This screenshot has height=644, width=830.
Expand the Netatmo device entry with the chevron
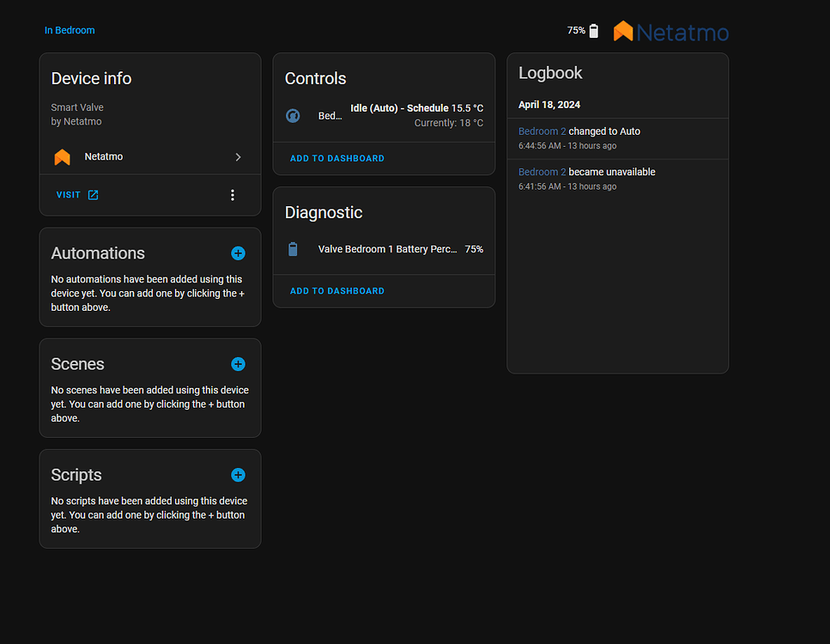238,157
